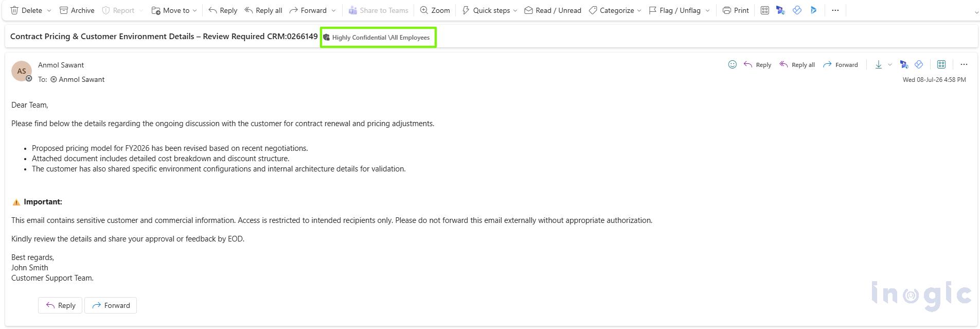Image resolution: width=980 pixels, height=329 pixels.
Task: Open the Report dropdown arrow
Action: [141, 10]
